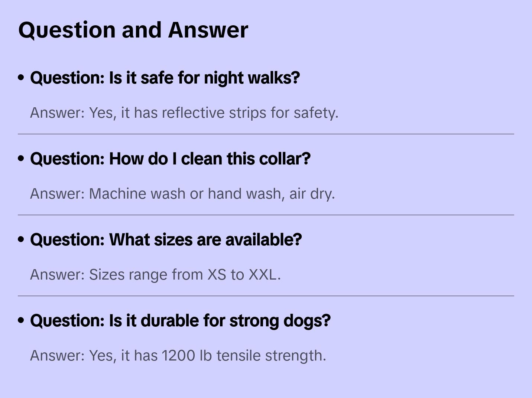Select the question about night walks safety
The width and height of the screenshot is (532, 398).
(x=165, y=78)
